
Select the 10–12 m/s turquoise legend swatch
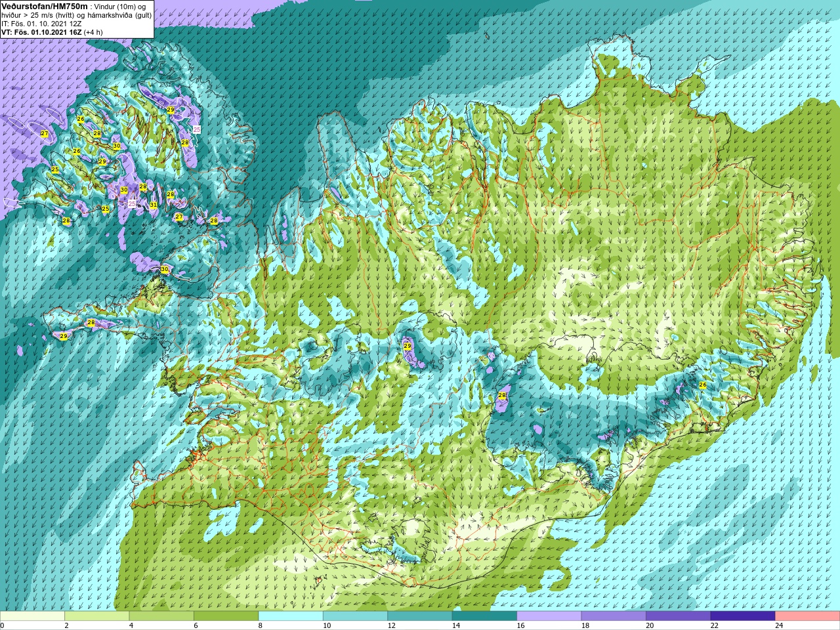coord(355,616)
